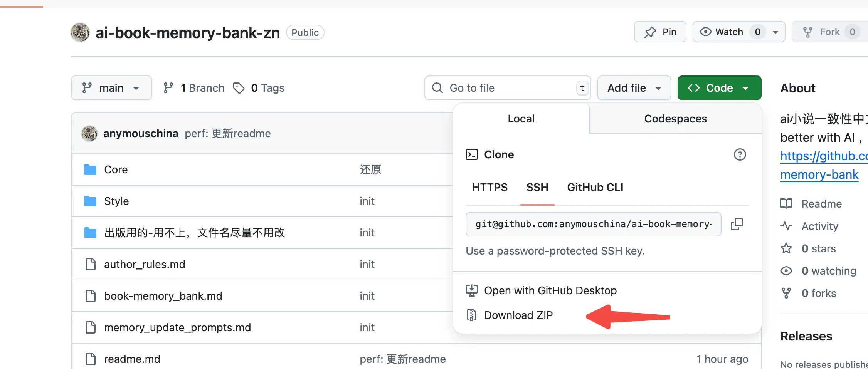The width and height of the screenshot is (868, 369).
Task: Click the branch icon next to 1 Branch
Action: click(168, 88)
